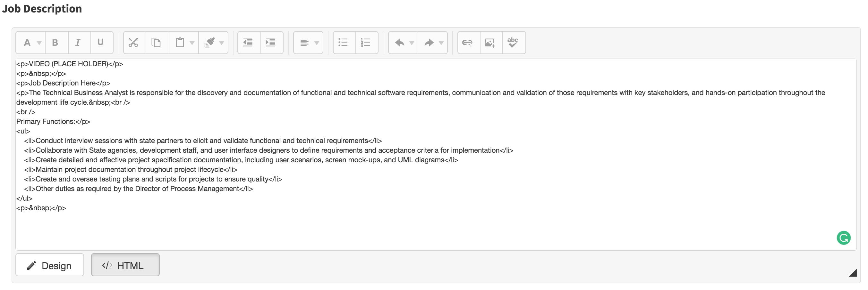Select the HTML view tab
The image size is (868, 290).
click(125, 265)
